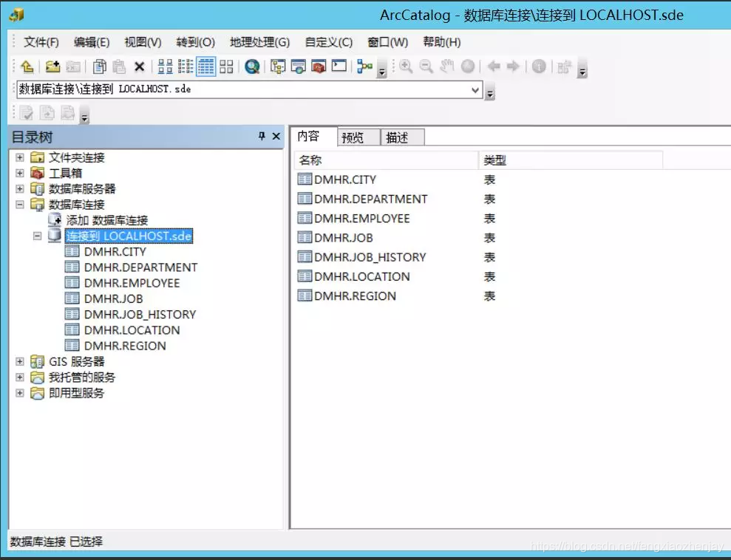Open the red ArcToolbox icon

(x=319, y=66)
